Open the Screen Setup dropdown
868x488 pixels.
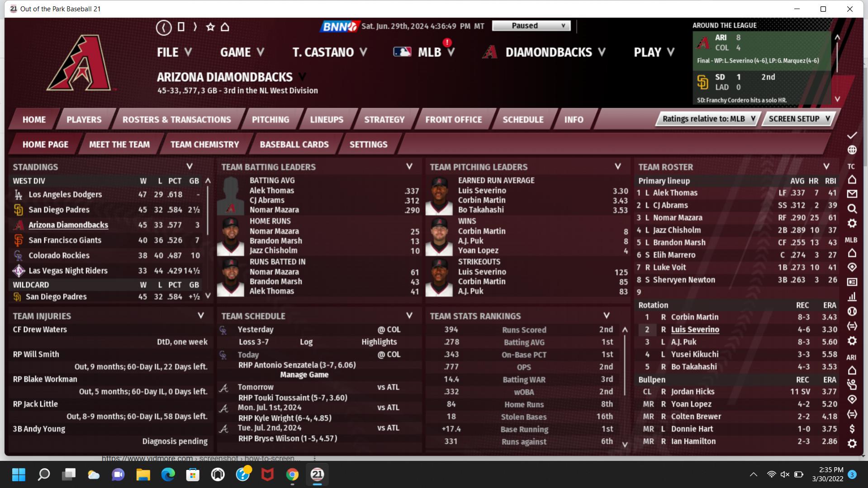click(x=799, y=119)
